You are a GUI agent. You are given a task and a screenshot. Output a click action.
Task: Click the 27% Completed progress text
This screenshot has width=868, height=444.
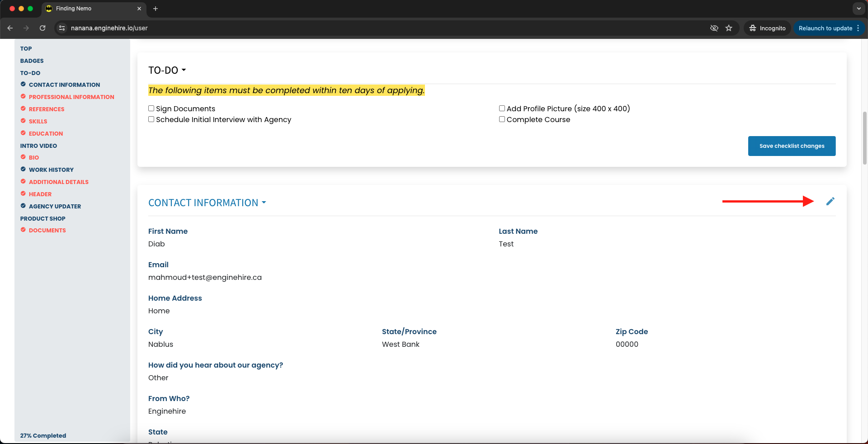43,436
